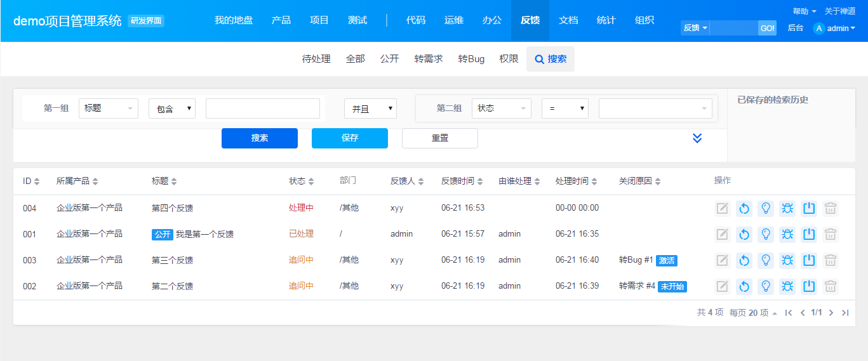Click edit icon for 第二个反馈 row
Viewport: 868px width, 361px height.
[x=722, y=286]
